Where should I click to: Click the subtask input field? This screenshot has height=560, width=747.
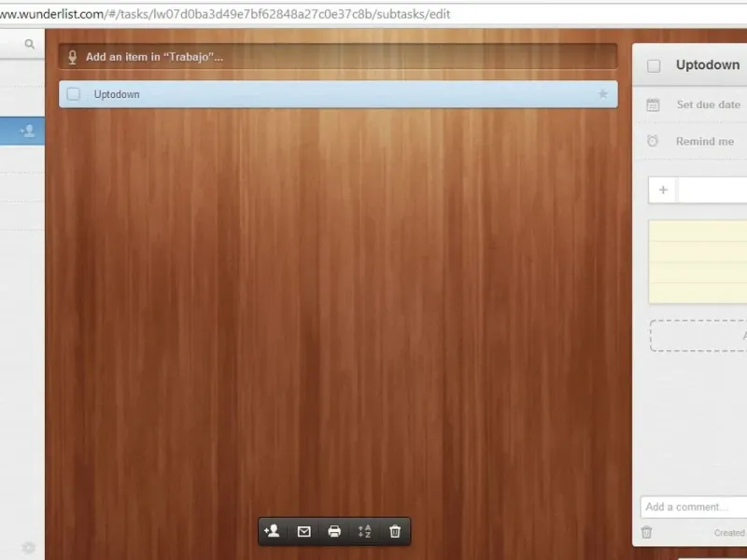point(712,190)
